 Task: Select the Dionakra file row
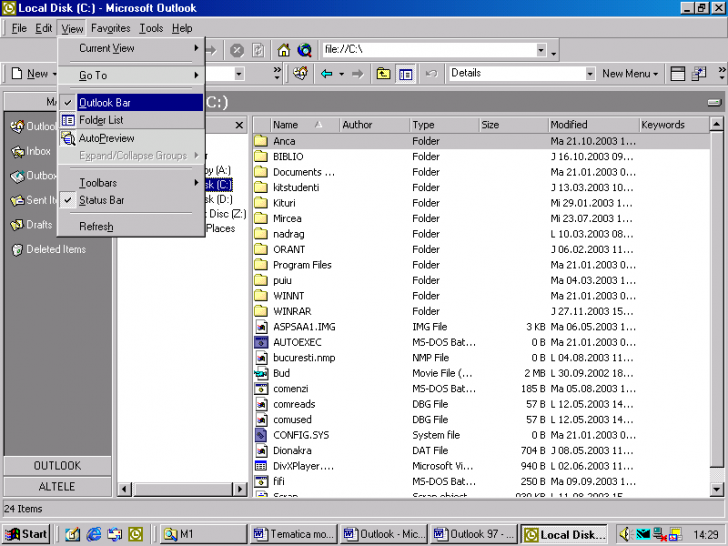(481, 450)
